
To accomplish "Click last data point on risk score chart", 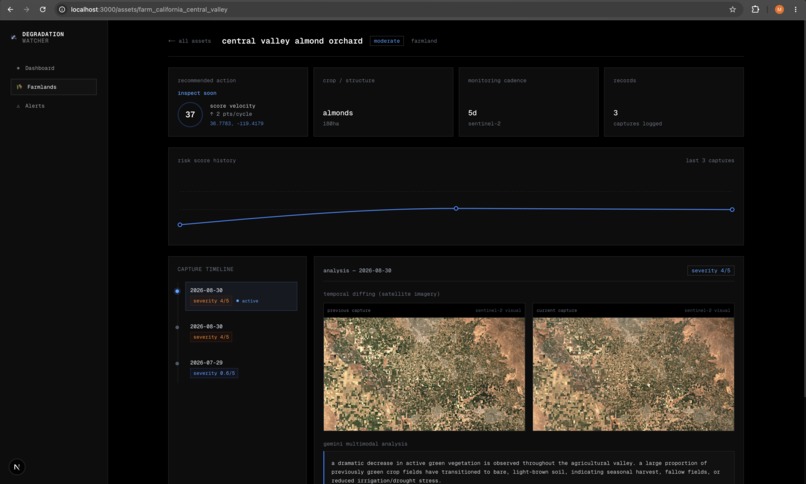I will coord(732,210).
